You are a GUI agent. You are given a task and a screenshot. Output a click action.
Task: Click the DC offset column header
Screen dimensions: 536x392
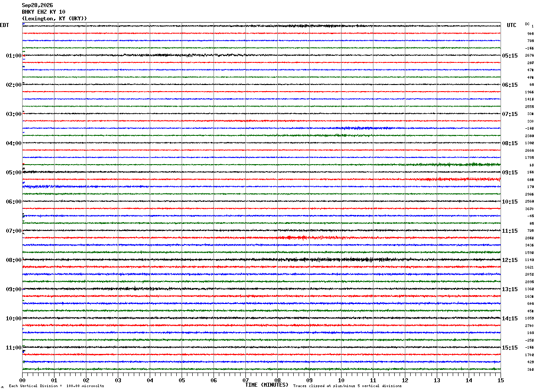(x=527, y=24)
